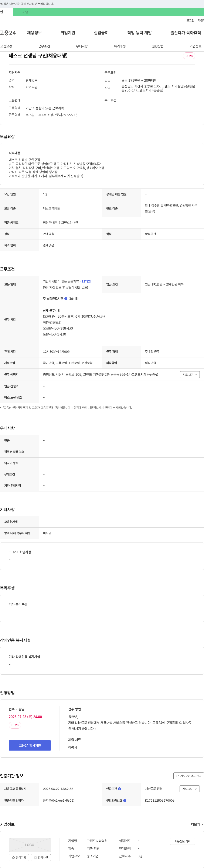Select the company size 중소기업
Viewport: 204px width, 868px height.
[x=93, y=856]
